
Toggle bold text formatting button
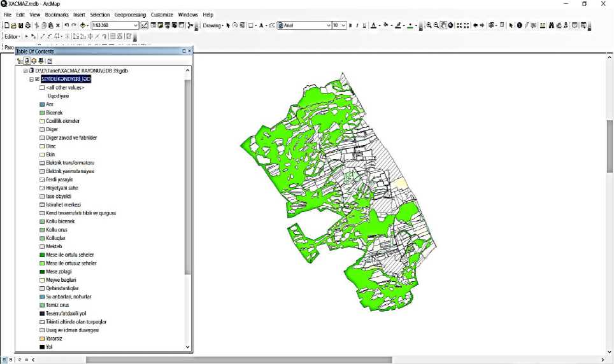click(350, 25)
